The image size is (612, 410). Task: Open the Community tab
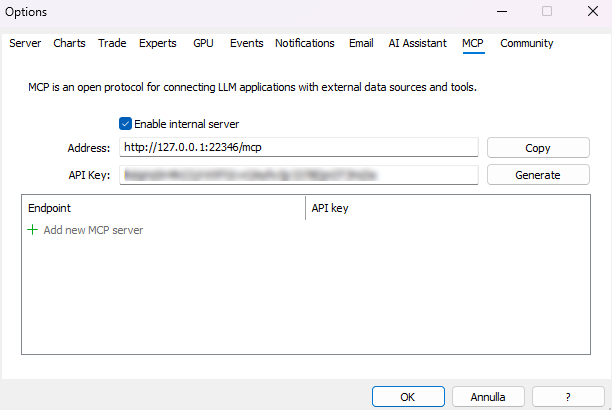click(527, 43)
